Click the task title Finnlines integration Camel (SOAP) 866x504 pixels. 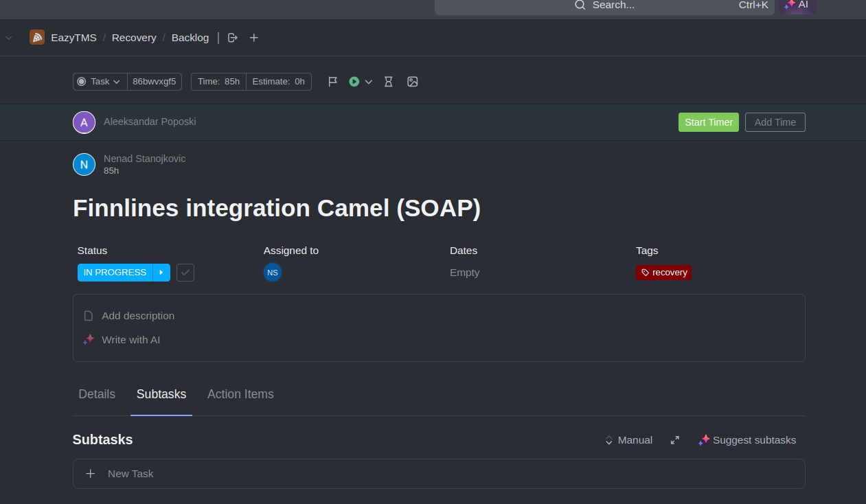click(277, 208)
